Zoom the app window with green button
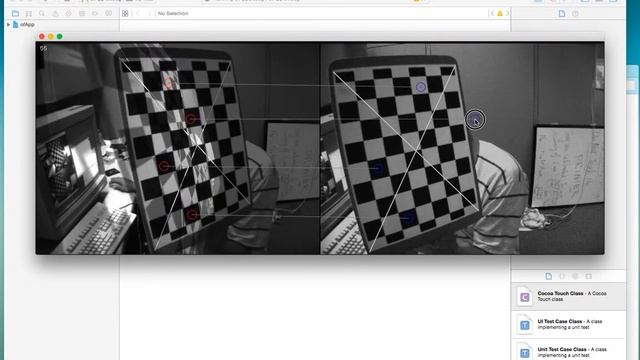Image resolution: width=640 pixels, height=360 pixels. click(x=60, y=36)
